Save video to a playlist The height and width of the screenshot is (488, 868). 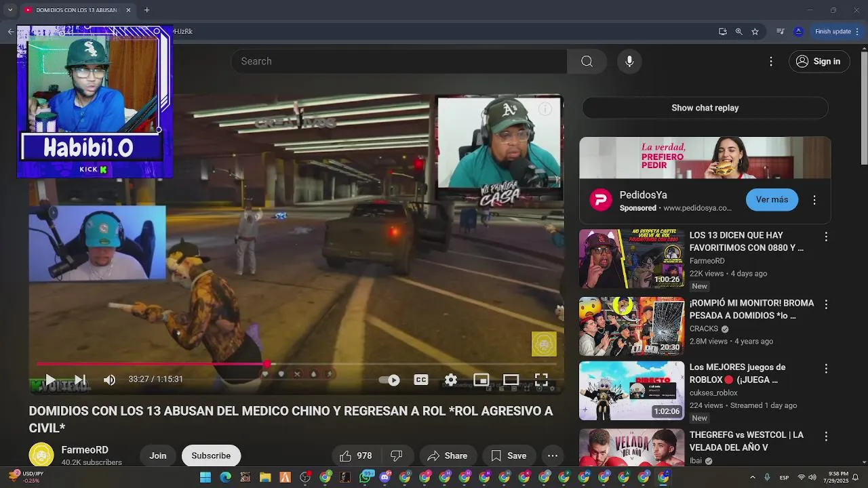coord(509,456)
